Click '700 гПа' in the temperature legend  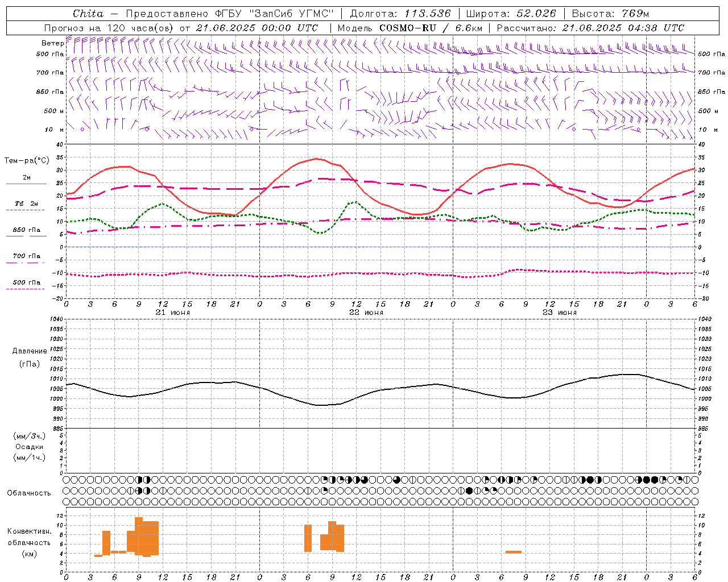point(26,256)
